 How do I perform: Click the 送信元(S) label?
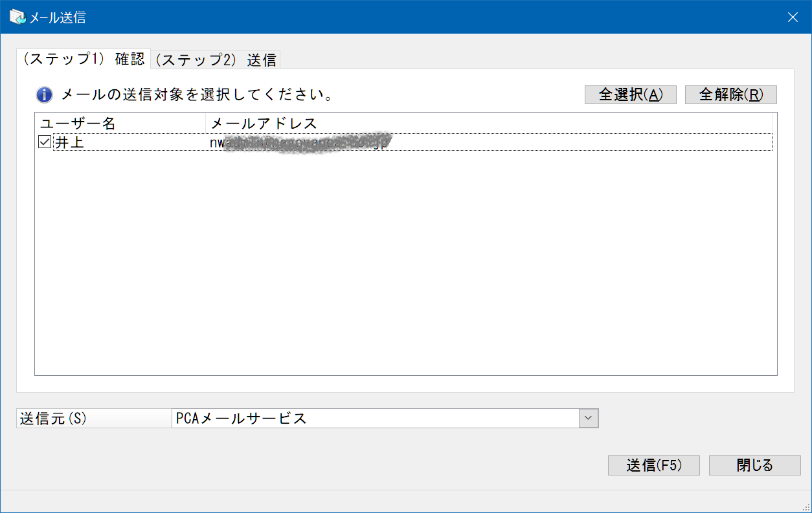click(x=54, y=419)
